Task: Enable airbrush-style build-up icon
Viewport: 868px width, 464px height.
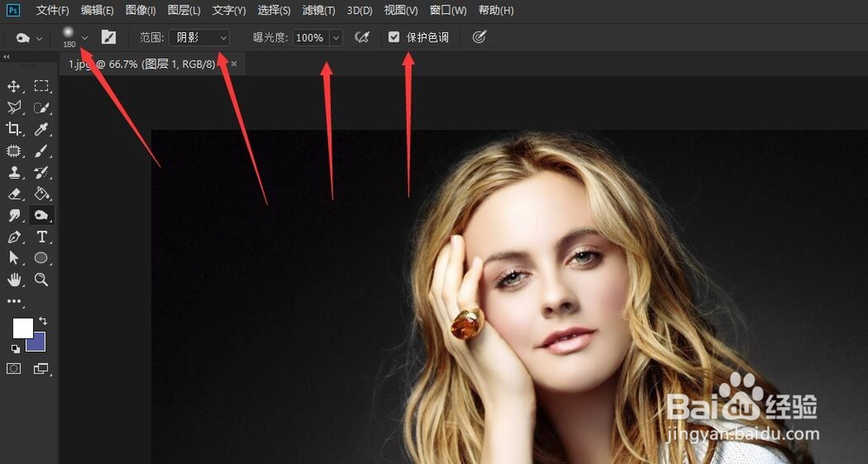Action: click(x=361, y=37)
